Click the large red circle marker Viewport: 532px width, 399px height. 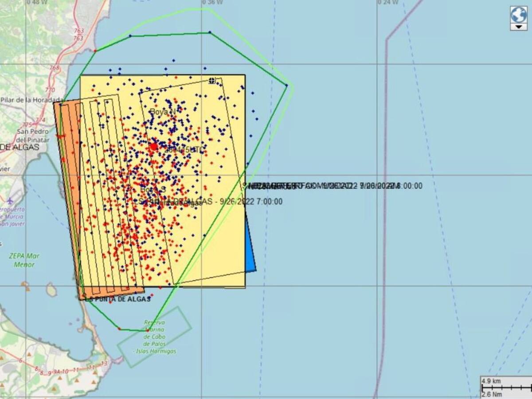pyautogui.click(x=154, y=146)
